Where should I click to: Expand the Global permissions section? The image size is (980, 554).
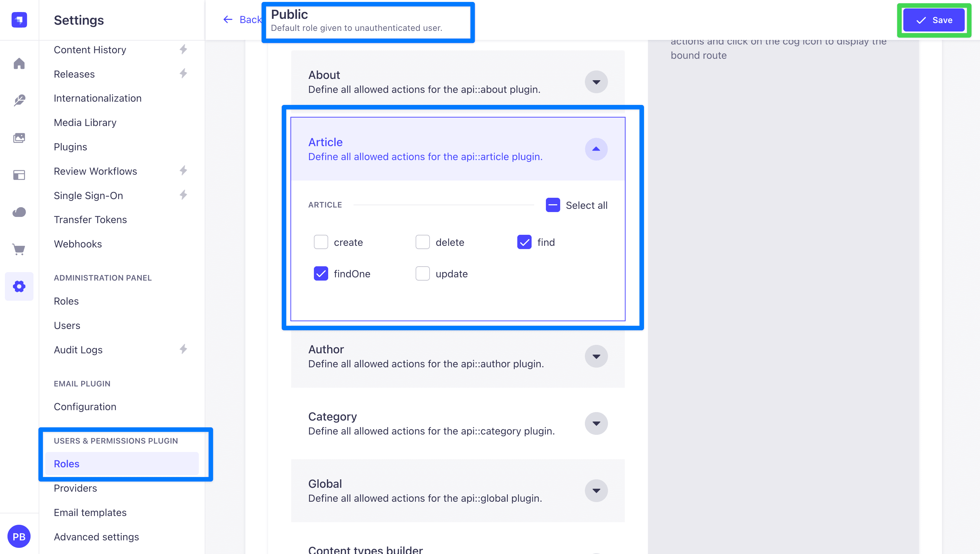(596, 491)
